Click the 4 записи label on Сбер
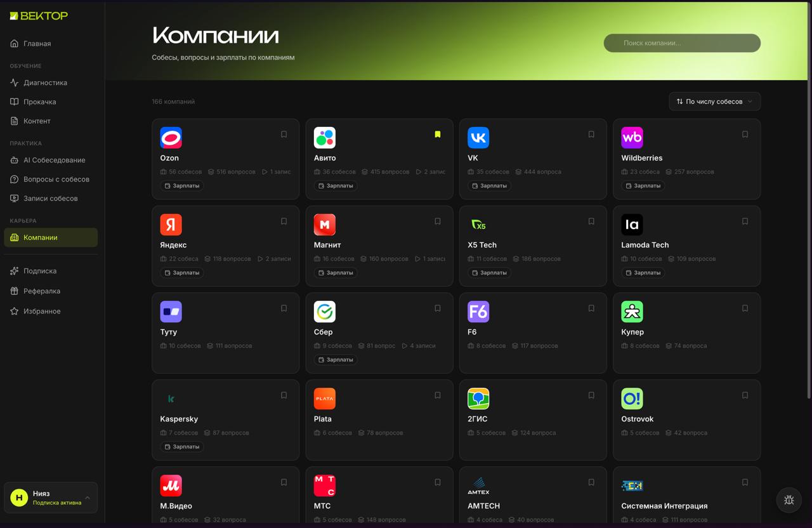 pos(419,346)
